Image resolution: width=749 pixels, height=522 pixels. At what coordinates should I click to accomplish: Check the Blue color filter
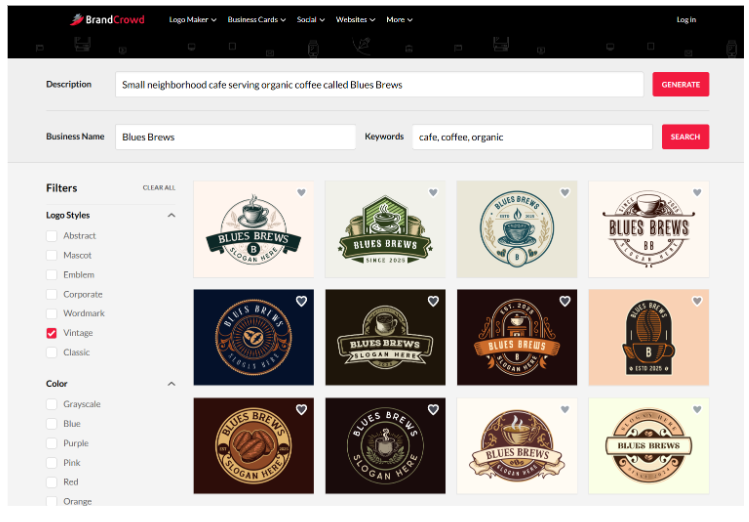pyautogui.click(x=52, y=424)
